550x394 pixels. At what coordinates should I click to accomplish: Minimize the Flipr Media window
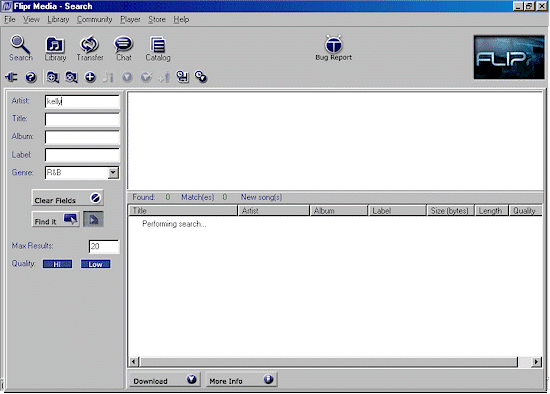coord(518,6)
